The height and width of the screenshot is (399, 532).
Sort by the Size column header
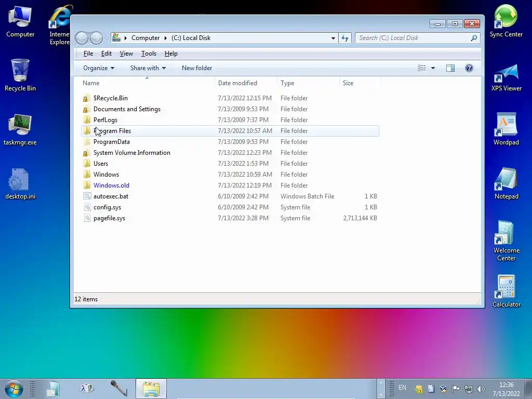coord(360,83)
